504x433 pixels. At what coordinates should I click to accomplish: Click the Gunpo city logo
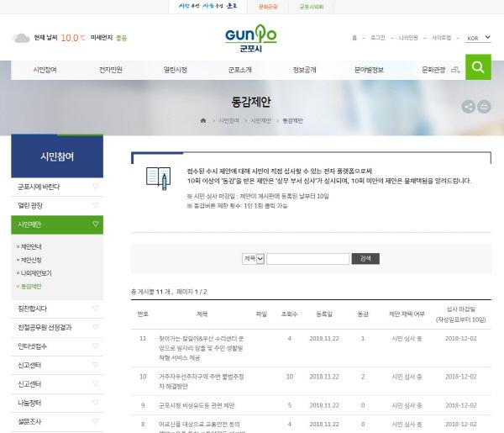click(250, 39)
